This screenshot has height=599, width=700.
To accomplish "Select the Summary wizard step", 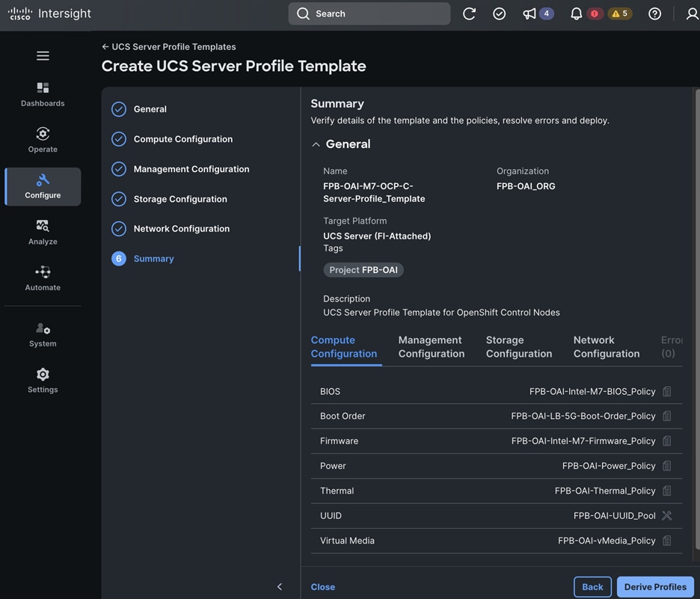I will click(x=142, y=259).
